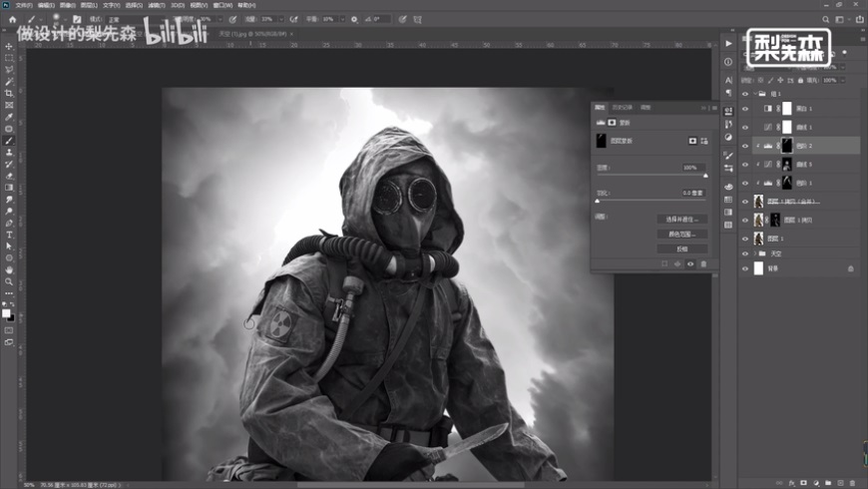The width and height of the screenshot is (868, 489).
Task: Click the symmetry butterfly icon in options bar
Action: [x=417, y=19]
